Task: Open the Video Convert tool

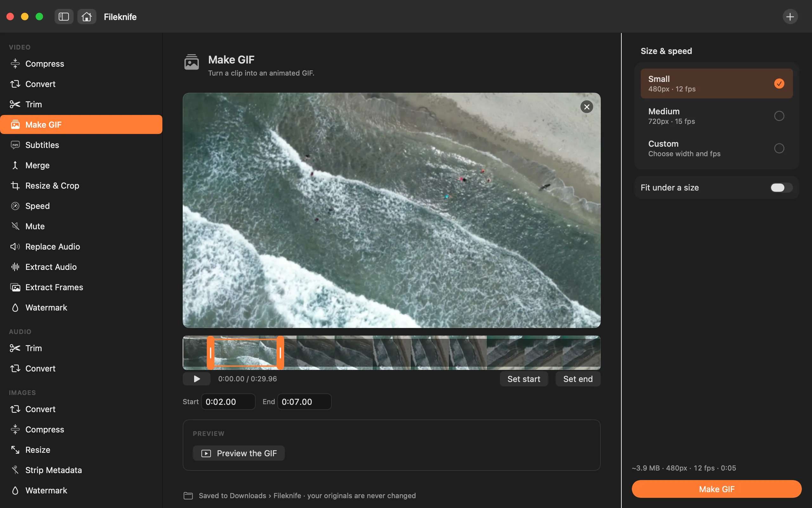Action: click(81, 84)
